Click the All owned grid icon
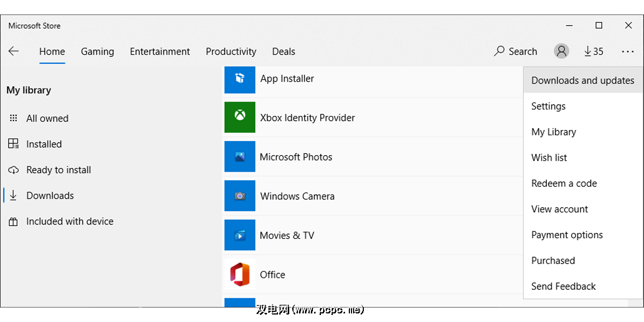Image resolution: width=644 pixels, height=322 pixels. (13, 119)
